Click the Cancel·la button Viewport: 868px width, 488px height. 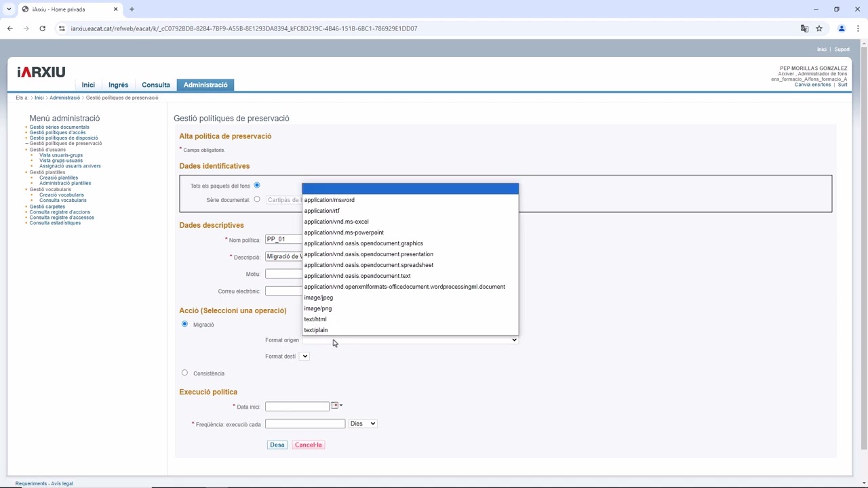(309, 445)
